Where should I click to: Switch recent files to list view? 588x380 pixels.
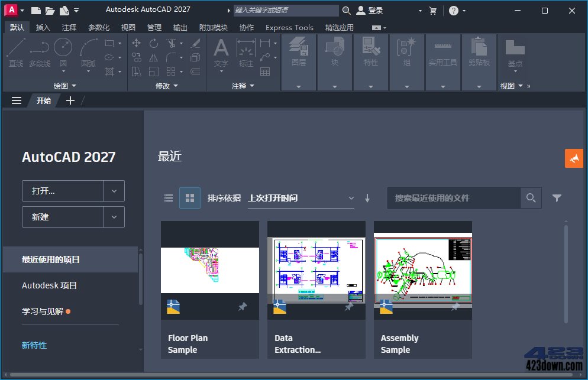(169, 198)
